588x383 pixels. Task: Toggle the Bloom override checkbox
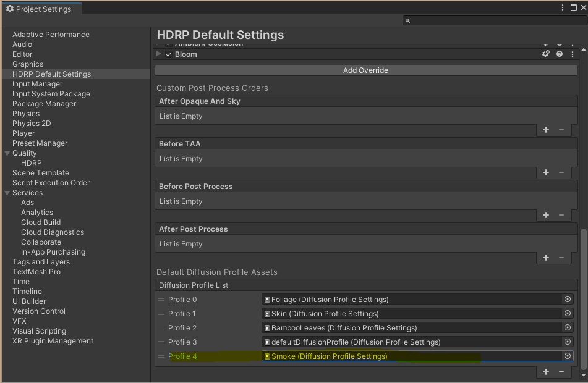(x=169, y=54)
